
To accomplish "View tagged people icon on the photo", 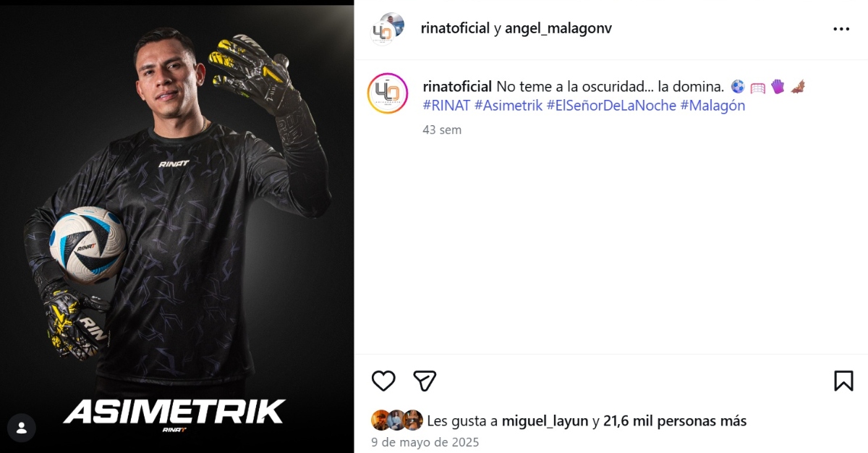I will (22, 427).
